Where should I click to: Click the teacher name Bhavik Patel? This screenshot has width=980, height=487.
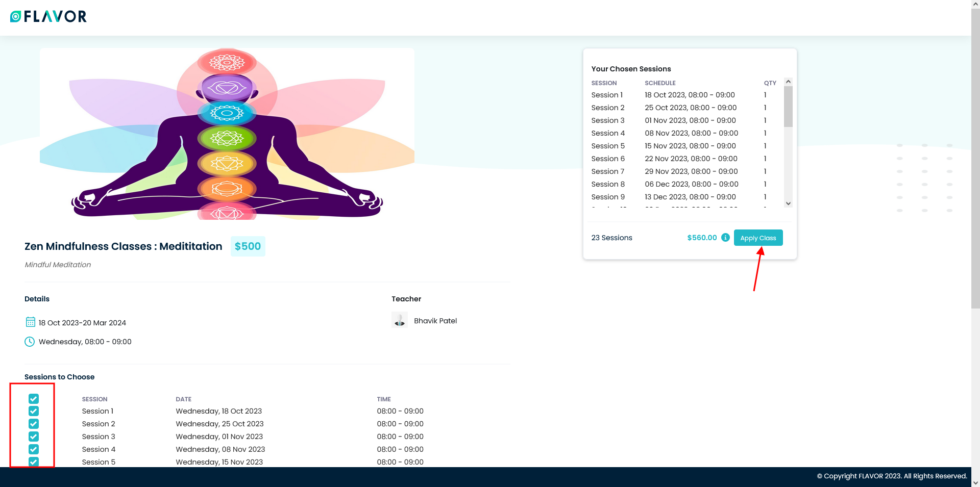[435, 321]
